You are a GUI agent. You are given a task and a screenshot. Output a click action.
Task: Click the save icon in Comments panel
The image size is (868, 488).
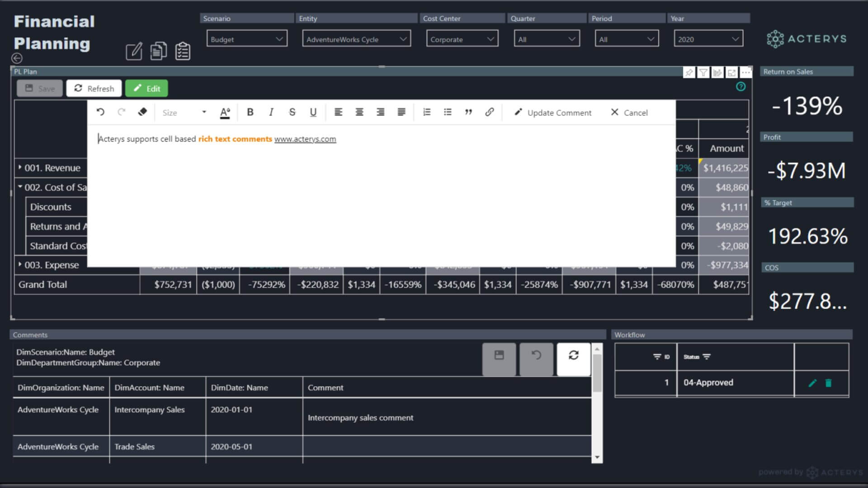pyautogui.click(x=499, y=359)
